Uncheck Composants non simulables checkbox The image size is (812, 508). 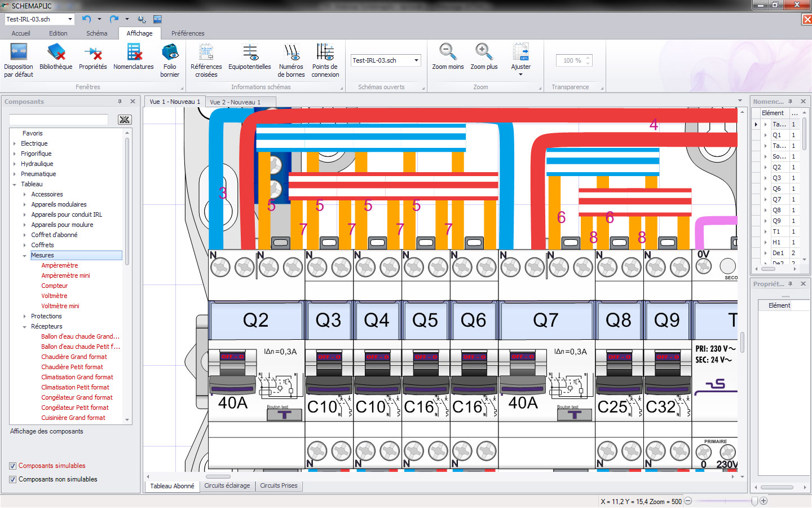[x=13, y=479]
